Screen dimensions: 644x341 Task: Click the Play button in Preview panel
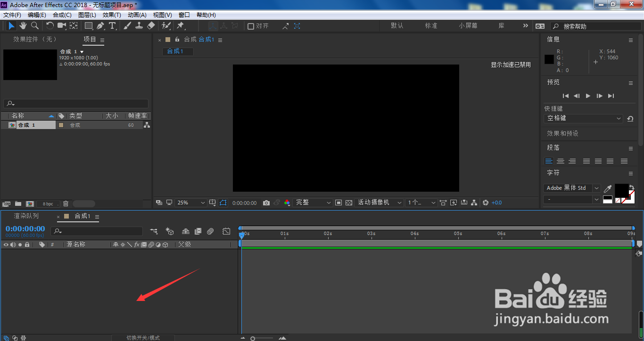click(x=588, y=96)
